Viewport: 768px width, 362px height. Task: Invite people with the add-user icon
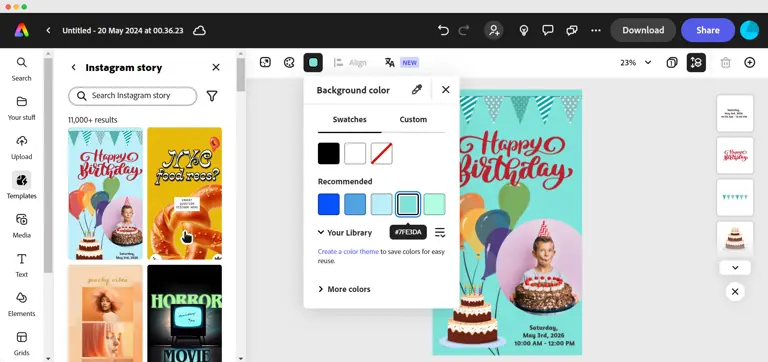point(494,30)
